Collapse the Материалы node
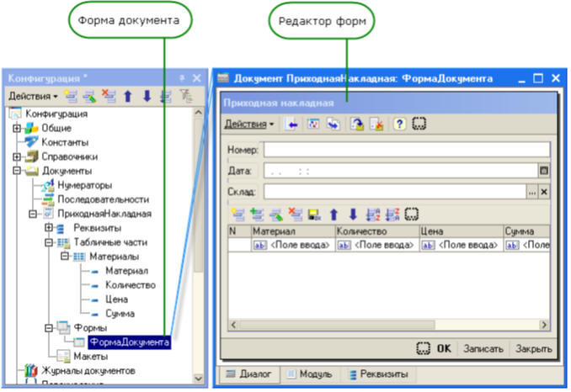The width and height of the screenshot is (571, 392). 65,257
